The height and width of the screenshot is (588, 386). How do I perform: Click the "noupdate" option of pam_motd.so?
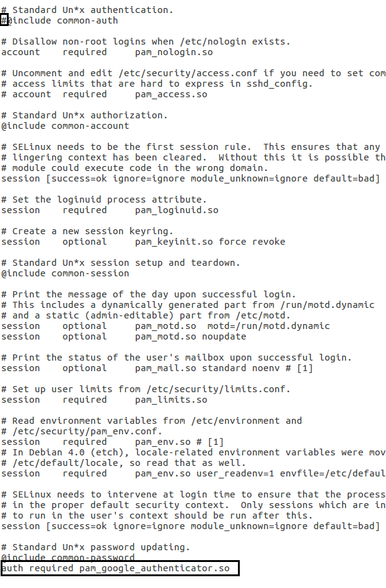point(224,336)
